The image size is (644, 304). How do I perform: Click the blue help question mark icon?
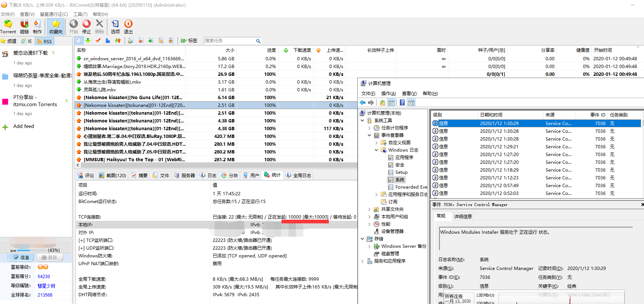click(402, 102)
